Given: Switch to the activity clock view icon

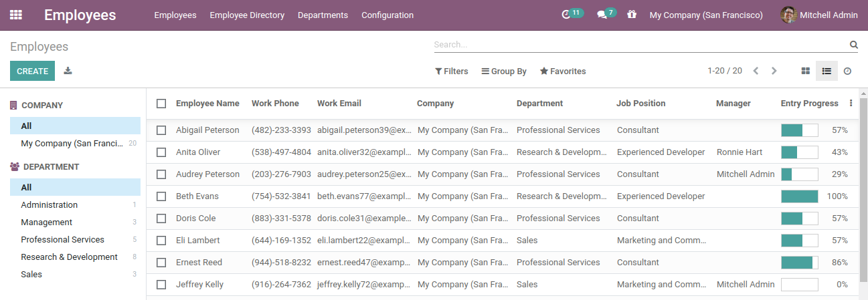Looking at the screenshot, I should 847,71.
